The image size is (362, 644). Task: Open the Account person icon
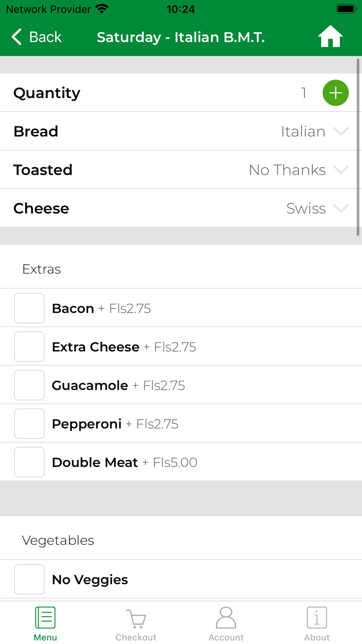coord(226,618)
